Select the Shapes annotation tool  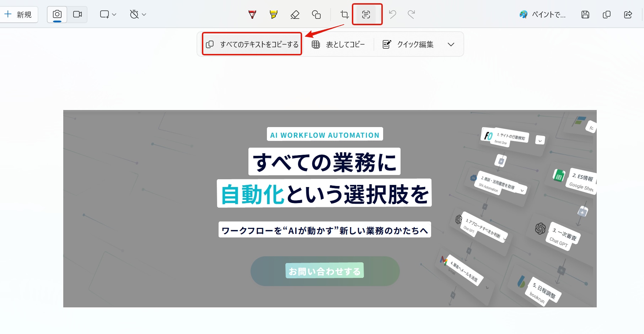[316, 15]
